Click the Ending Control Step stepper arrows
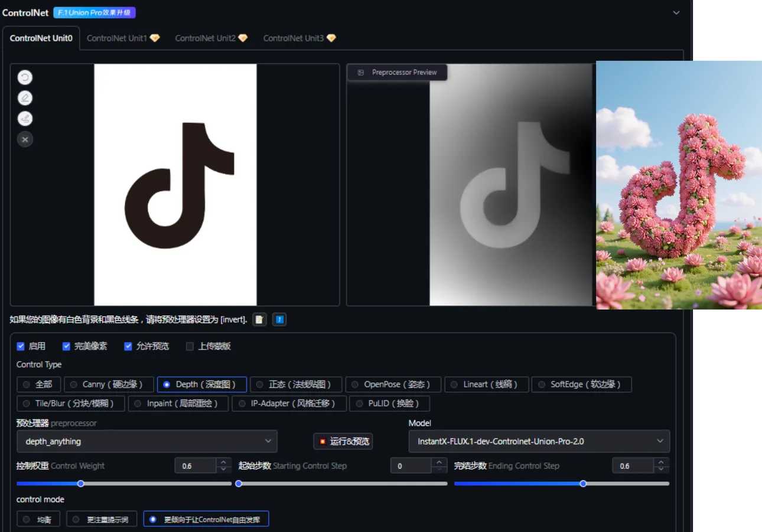 [662, 466]
